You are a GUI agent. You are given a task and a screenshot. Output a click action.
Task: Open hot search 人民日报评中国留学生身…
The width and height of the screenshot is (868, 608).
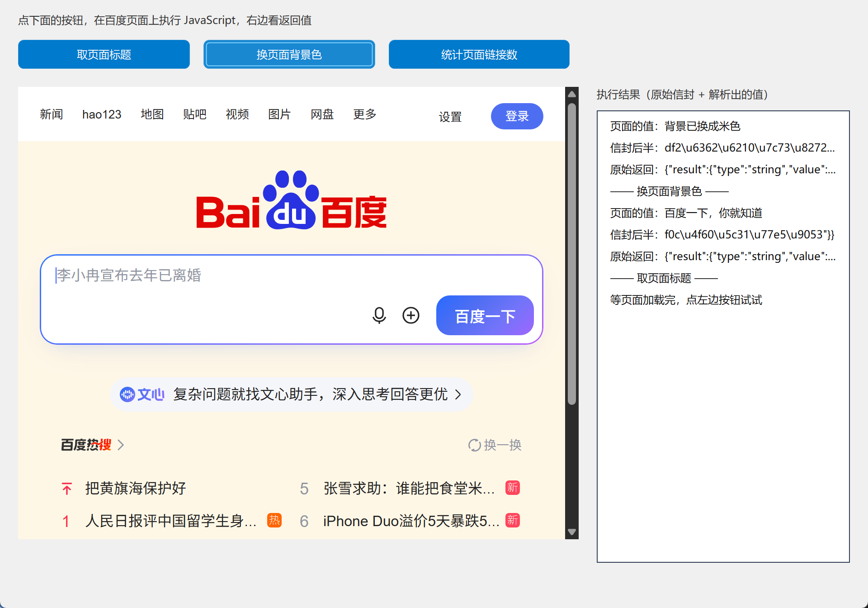pyautogui.click(x=171, y=521)
